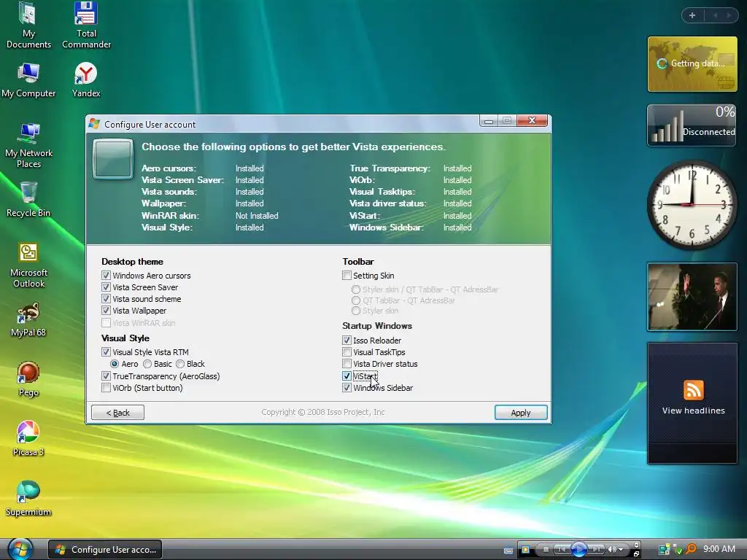Uncheck Windows Aero cursors

(106, 275)
